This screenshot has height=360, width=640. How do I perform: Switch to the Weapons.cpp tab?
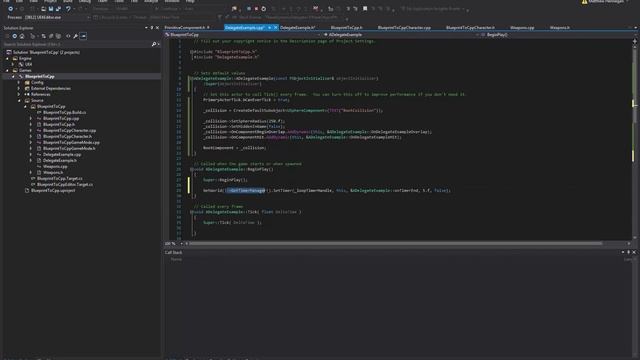[522, 28]
